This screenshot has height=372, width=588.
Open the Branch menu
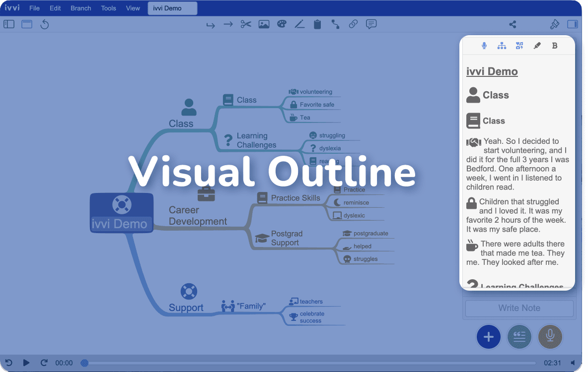pyautogui.click(x=80, y=8)
